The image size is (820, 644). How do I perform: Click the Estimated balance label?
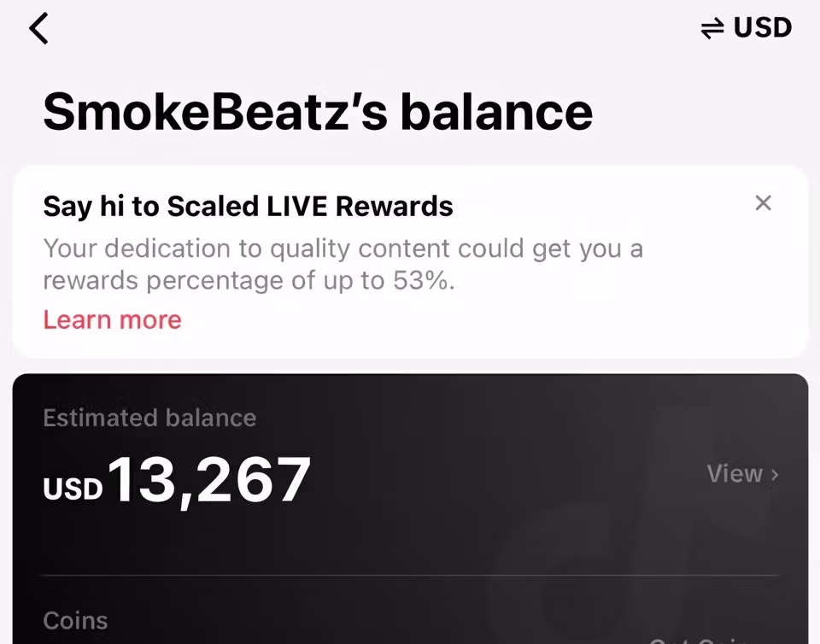[149, 418]
